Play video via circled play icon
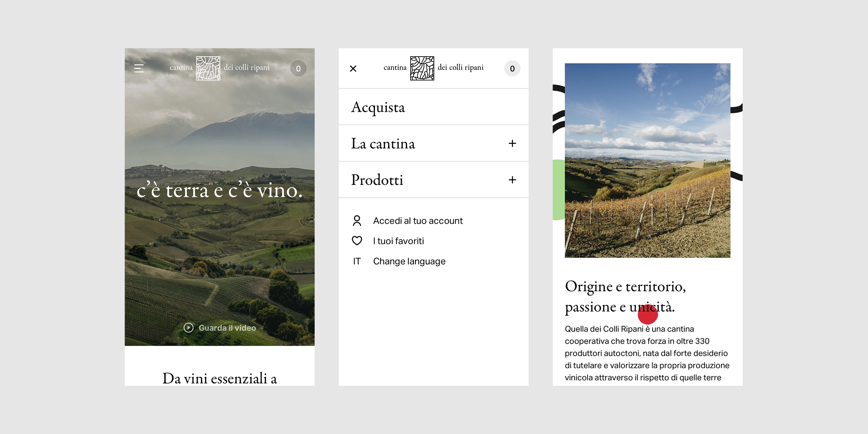This screenshot has height=434, width=868. point(188,328)
